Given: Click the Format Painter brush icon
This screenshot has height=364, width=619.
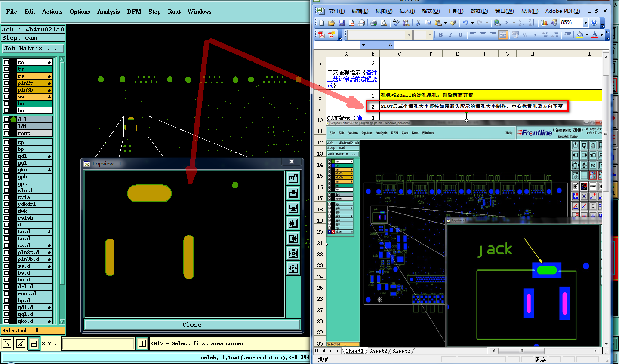Looking at the screenshot, I should 453,23.
